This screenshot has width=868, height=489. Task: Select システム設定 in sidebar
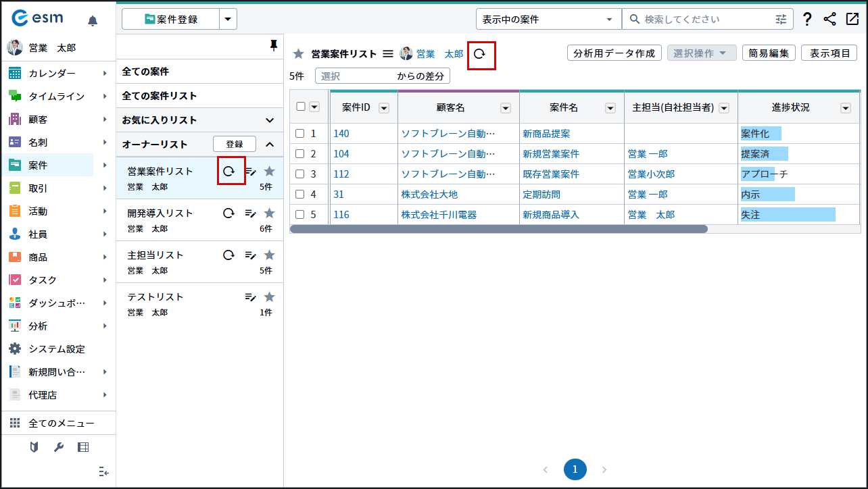coord(57,349)
